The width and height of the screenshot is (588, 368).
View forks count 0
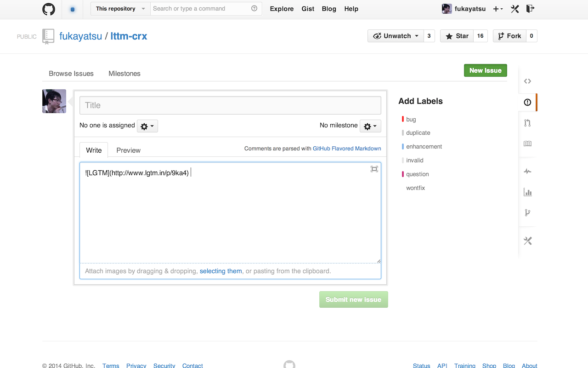click(531, 36)
